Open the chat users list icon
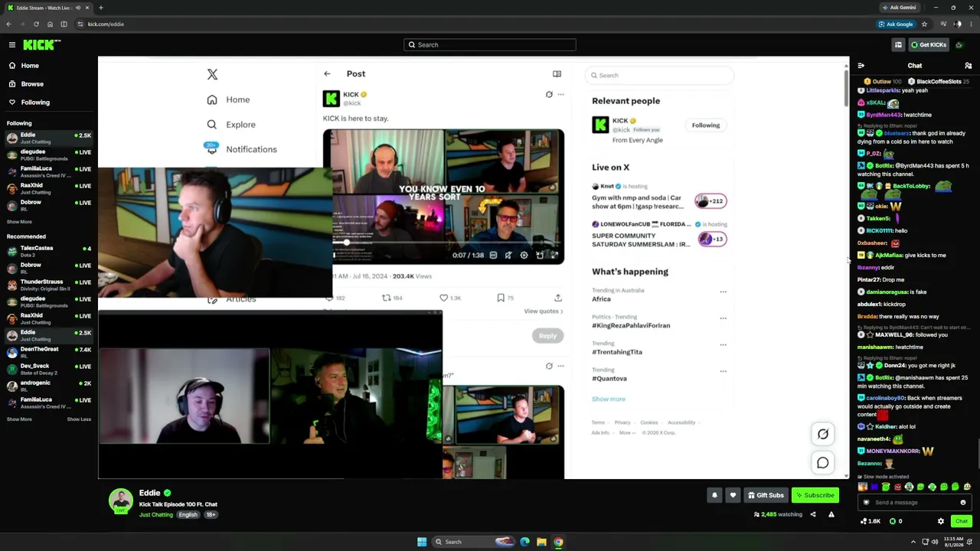Screen dimensions: 980x551 click(x=968, y=66)
